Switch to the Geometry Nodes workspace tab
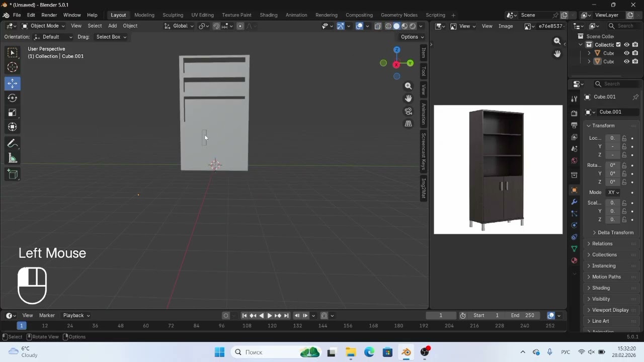The width and height of the screenshot is (644, 362). click(x=399, y=15)
